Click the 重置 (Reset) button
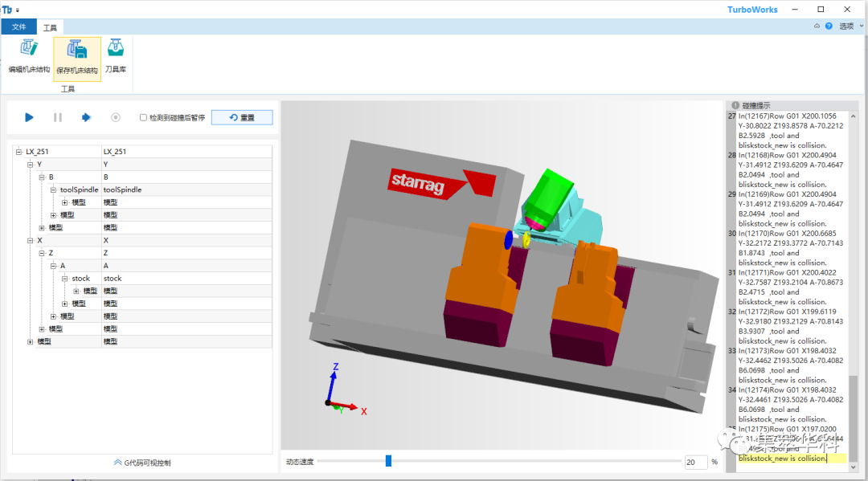 click(242, 117)
